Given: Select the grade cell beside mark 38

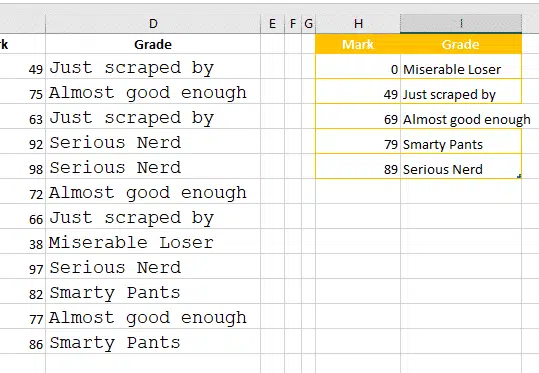Looking at the screenshot, I should [153, 242].
